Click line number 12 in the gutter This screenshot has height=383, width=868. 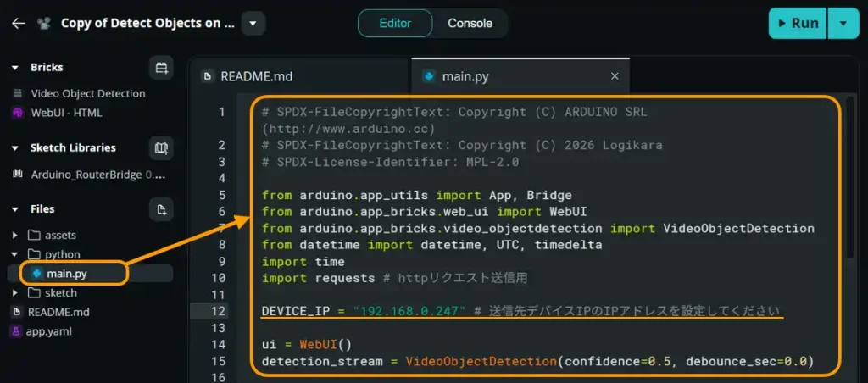[x=218, y=311]
